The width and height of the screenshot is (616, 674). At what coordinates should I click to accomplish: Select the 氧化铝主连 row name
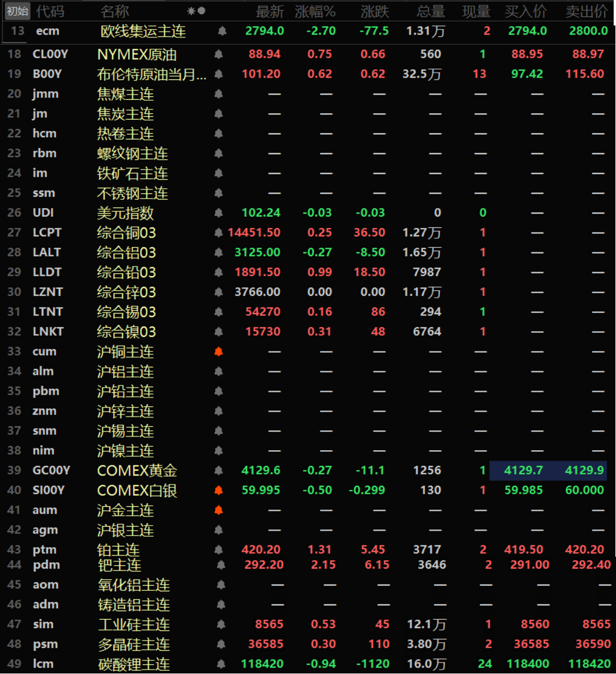[134, 585]
